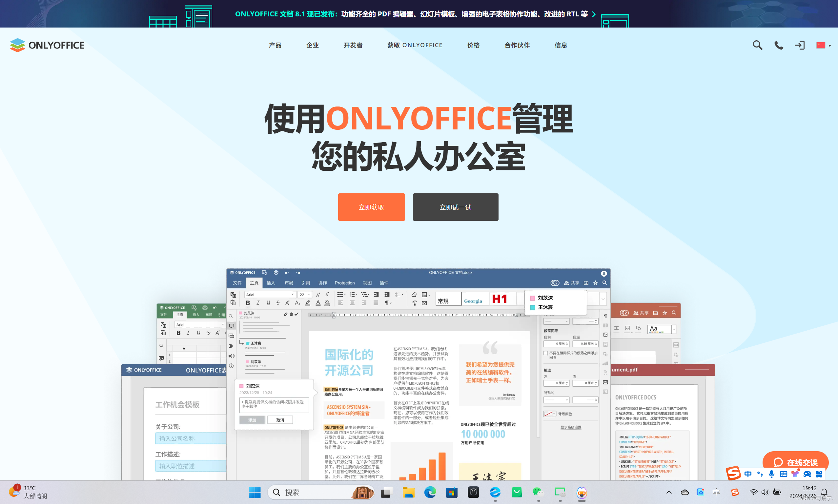The height and width of the screenshot is (504, 838).
Task: Click the Sogou microphone voice input icon
Action: (772, 474)
